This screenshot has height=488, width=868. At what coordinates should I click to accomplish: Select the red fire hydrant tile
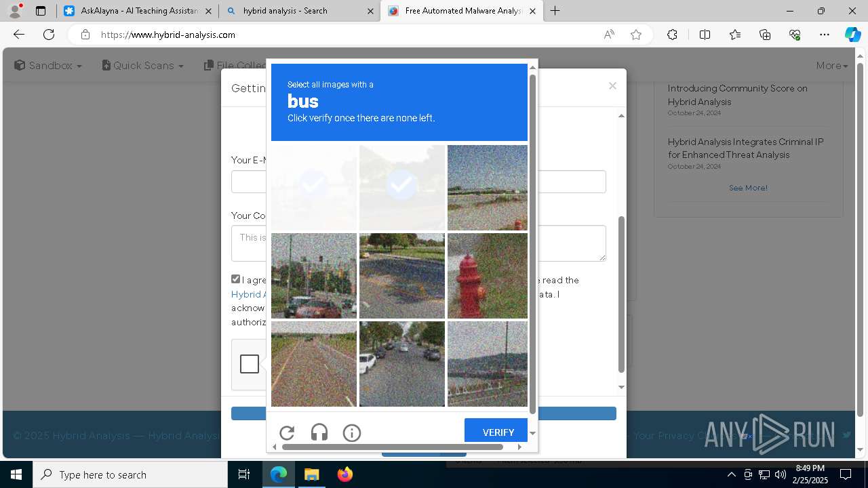pyautogui.click(x=488, y=276)
